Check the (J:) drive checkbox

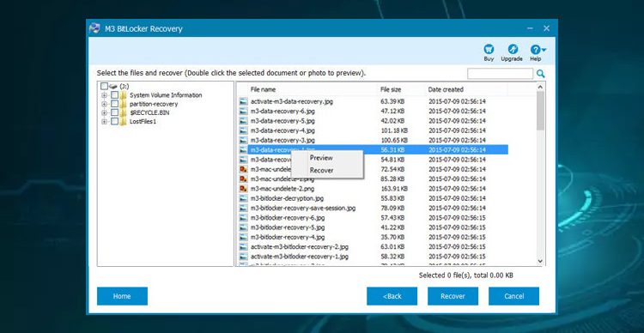tap(104, 87)
